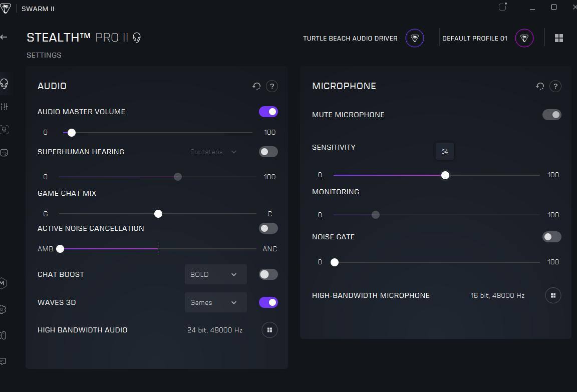Open help for the Audio panel
The height and width of the screenshot is (392, 577).
(272, 86)
